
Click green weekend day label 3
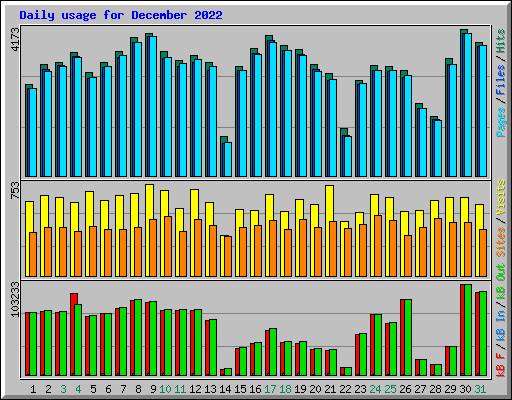63,389
